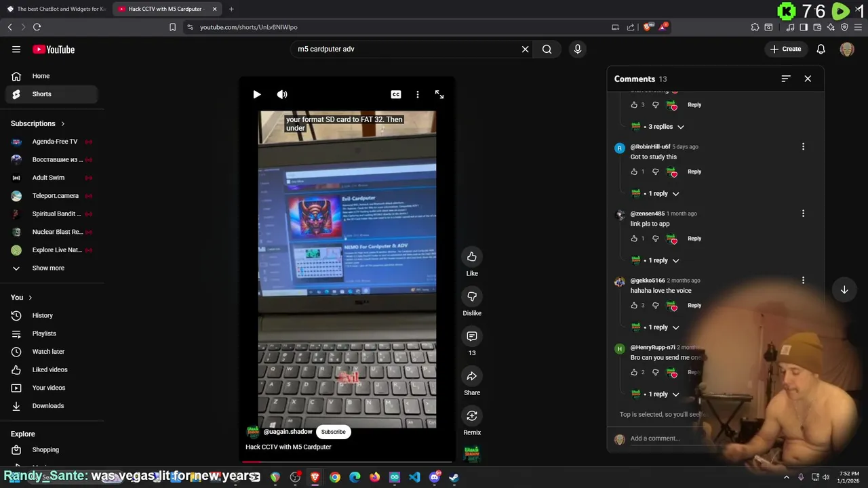
Task: Expand 1 reply under RobinHill-u6f comment
Action: click(x=656, y=193)
